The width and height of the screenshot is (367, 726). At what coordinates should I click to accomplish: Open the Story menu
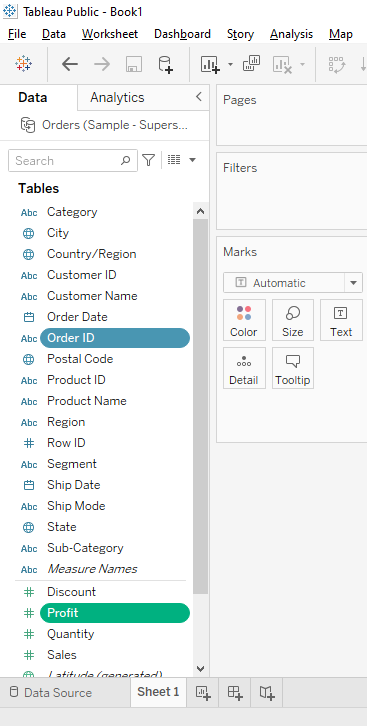tap(240, 34)
